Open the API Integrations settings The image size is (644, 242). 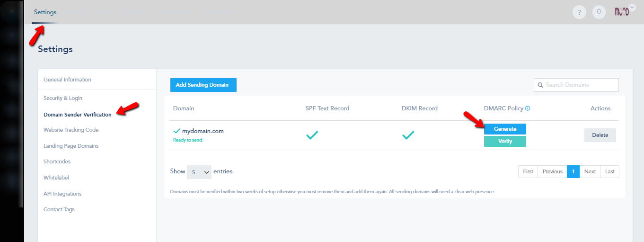coord(62,194)
